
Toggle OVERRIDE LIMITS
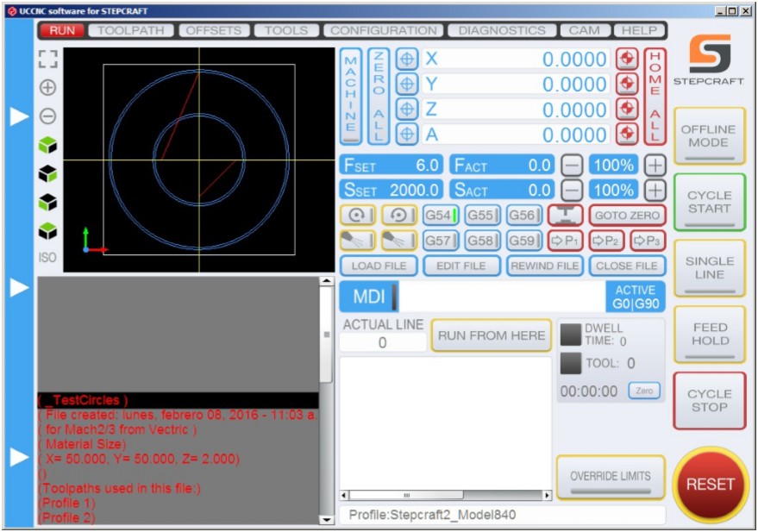pyautogui.click(x=611, y=478)
